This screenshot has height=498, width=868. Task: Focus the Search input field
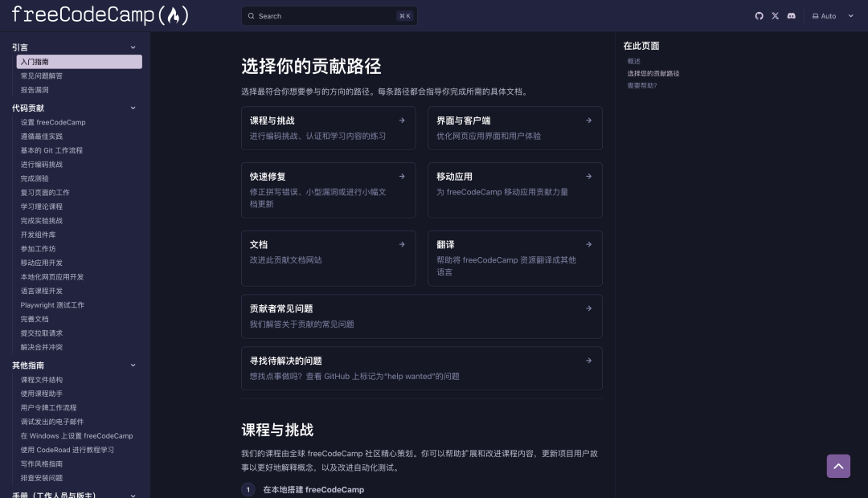pos(330,16)
